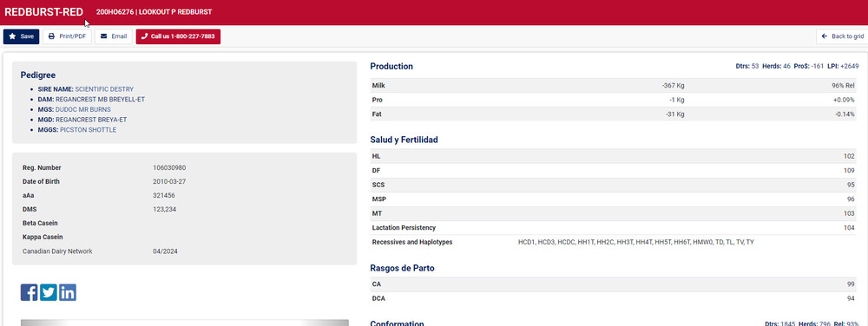868x326 pixels.
Task: Select DMS value 123,234
Action: pos(164,210)
